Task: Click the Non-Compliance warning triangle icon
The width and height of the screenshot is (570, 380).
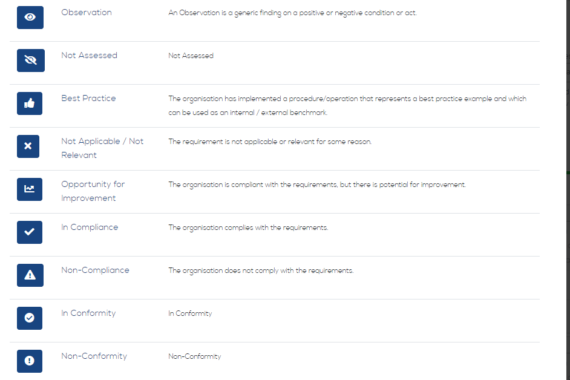Action: click(x=30, y=275)
